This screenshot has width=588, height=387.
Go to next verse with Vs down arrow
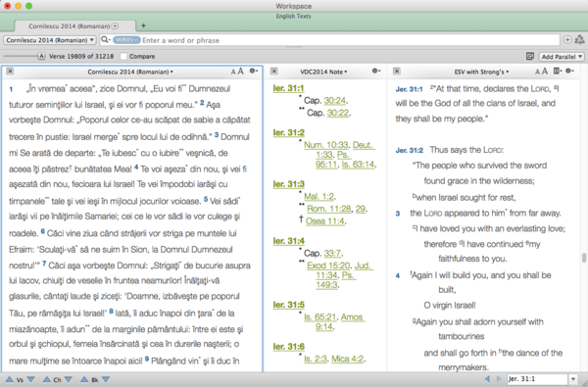[30, 379]
